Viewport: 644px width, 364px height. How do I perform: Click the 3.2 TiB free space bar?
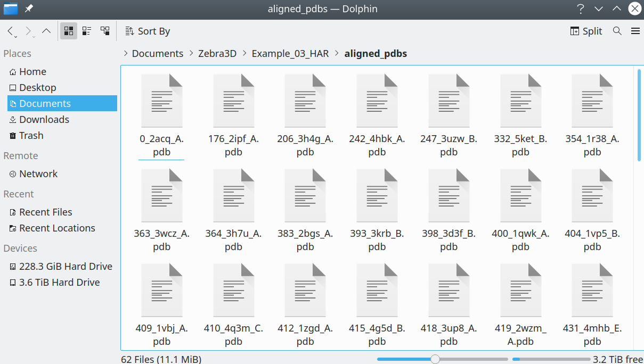tap(552, 359)
